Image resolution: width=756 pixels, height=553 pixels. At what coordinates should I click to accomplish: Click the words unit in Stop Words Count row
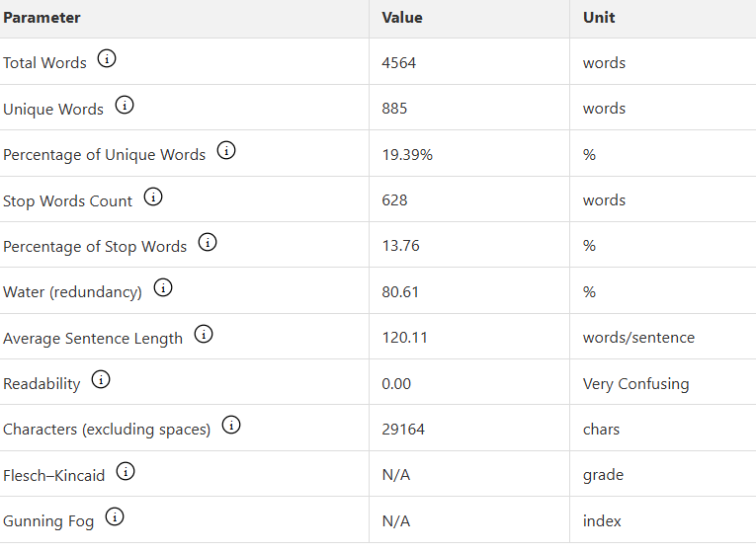tap(604, 200)
